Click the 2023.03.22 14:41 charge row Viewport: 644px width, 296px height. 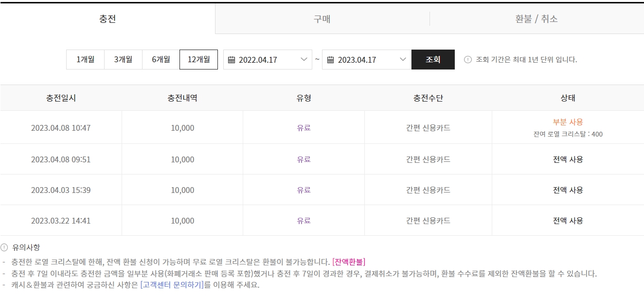(61, 221)
